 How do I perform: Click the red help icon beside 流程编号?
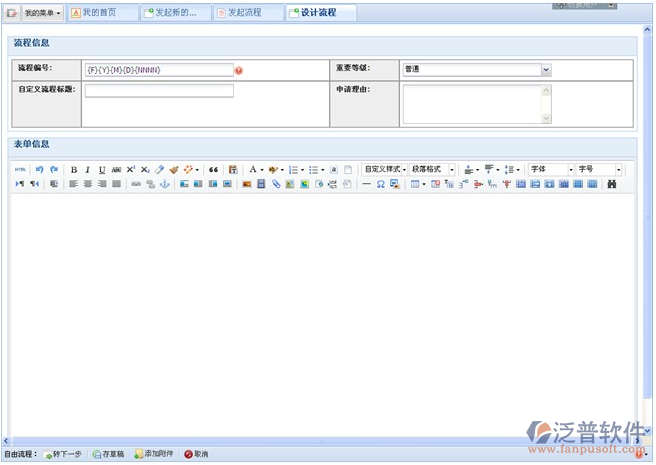[239, 71]
